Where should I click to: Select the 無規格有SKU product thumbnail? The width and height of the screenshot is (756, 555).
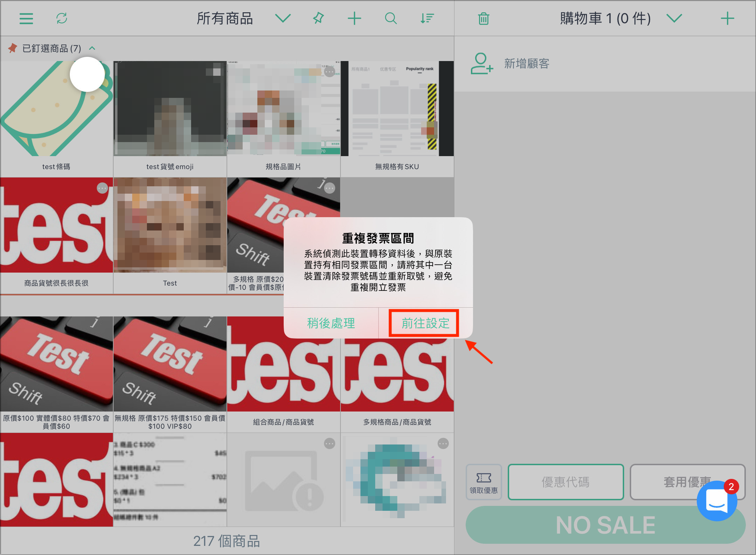(397, 109)
